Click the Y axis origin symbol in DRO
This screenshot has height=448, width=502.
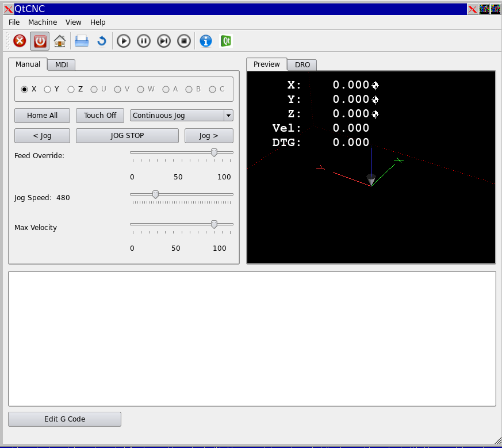pyautogui.click(x=375, y=99)
